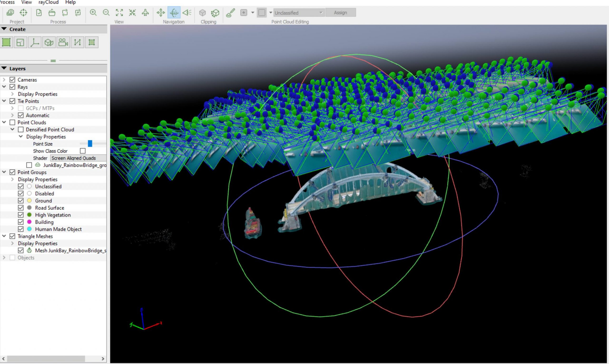
Task: Click the Assign button
Action: click(340, 13)
